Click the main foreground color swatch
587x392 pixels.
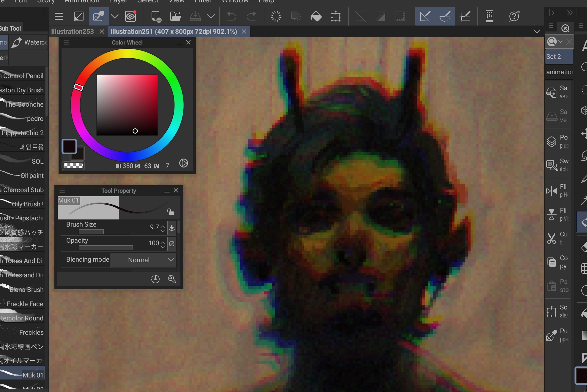click(x=69, y=146)
